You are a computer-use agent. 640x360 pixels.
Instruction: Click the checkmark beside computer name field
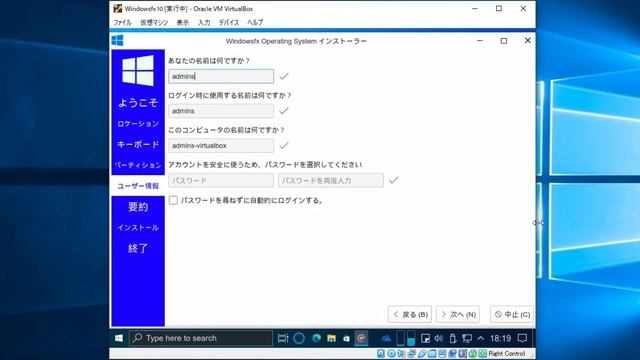(x=284, y=146)
